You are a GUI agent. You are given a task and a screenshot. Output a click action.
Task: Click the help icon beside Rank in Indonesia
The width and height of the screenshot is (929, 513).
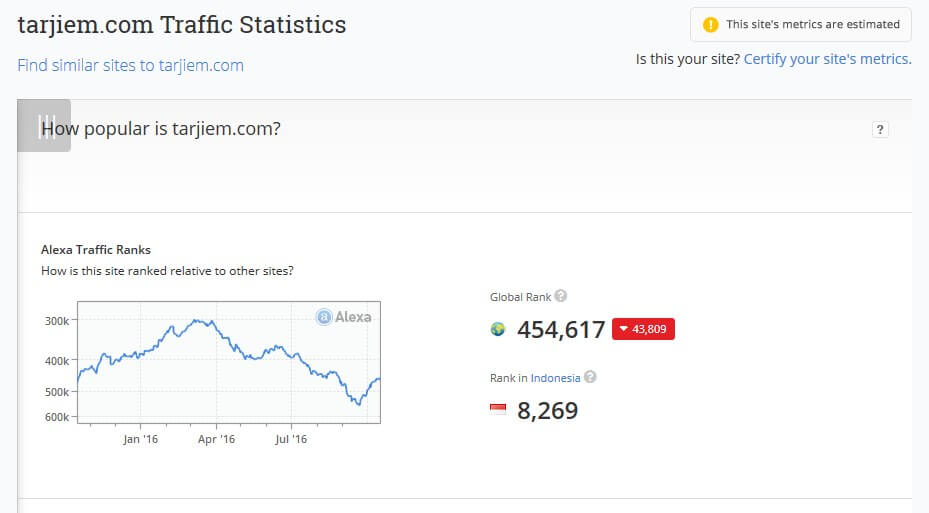tap(590, 377)
